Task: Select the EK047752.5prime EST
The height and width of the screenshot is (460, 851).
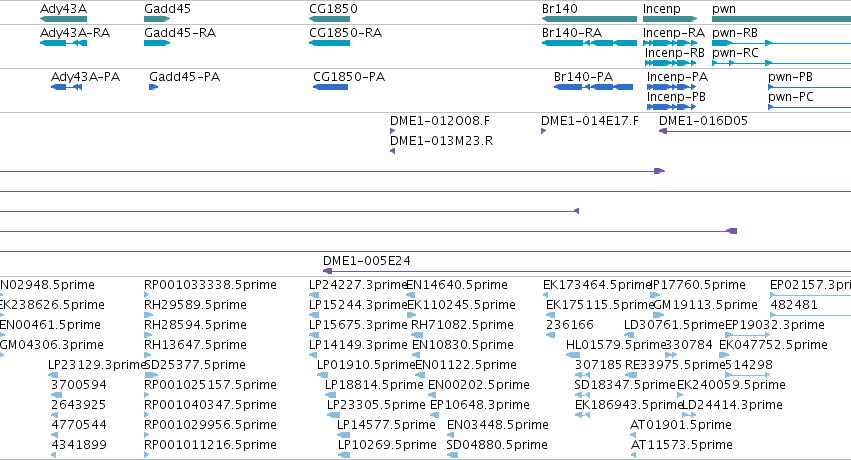Action: (x=773, y=345)
